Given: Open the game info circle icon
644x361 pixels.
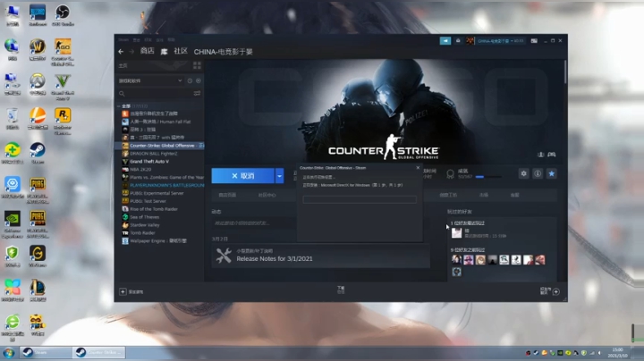Looking at the screenshot, I should (538, 173).
